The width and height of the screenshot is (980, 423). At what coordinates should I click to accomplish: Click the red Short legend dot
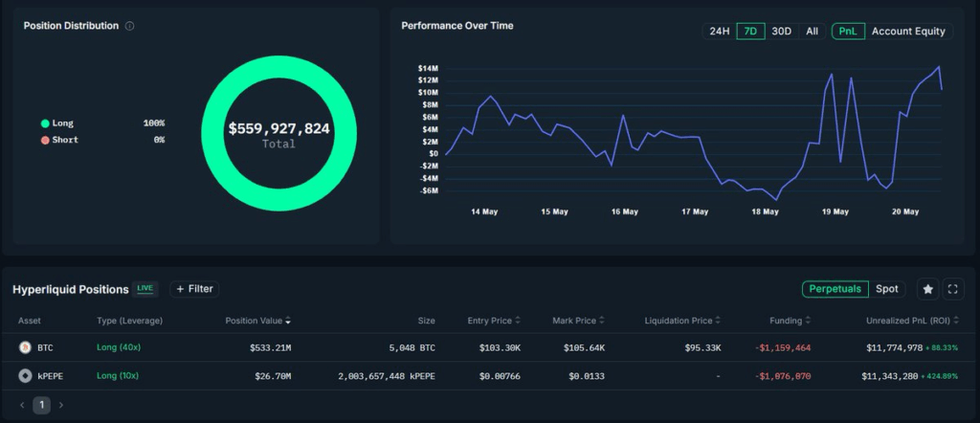(x=45, y=140)
